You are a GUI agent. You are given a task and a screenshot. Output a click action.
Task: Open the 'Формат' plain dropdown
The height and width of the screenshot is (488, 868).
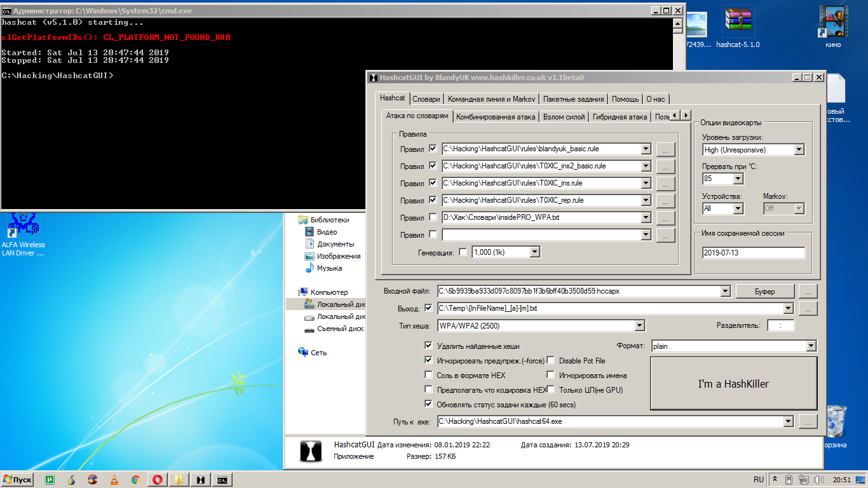811,346
